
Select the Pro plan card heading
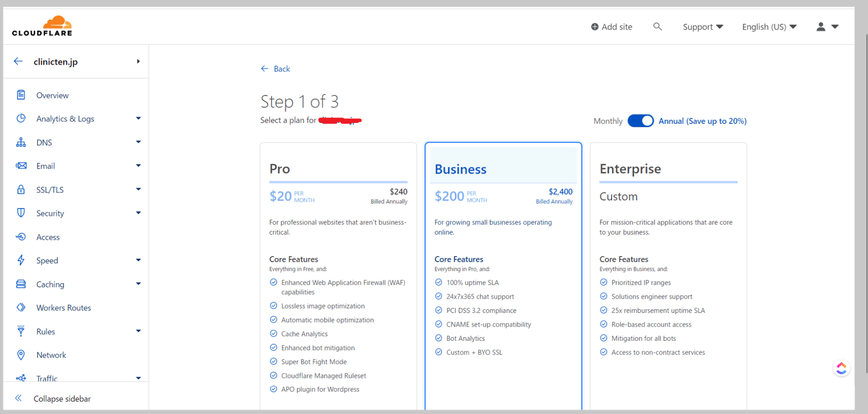[x=279, y=169]
